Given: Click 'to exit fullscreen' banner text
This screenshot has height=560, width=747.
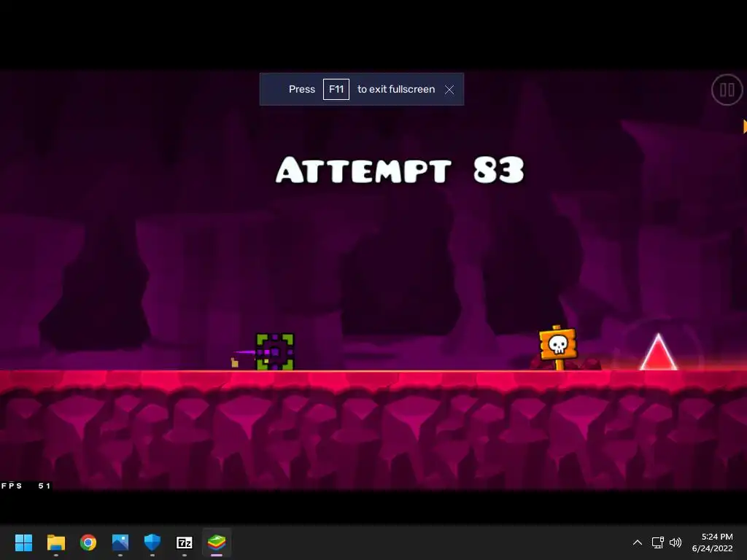Looking at the screenshot, I should click(396, 89).
